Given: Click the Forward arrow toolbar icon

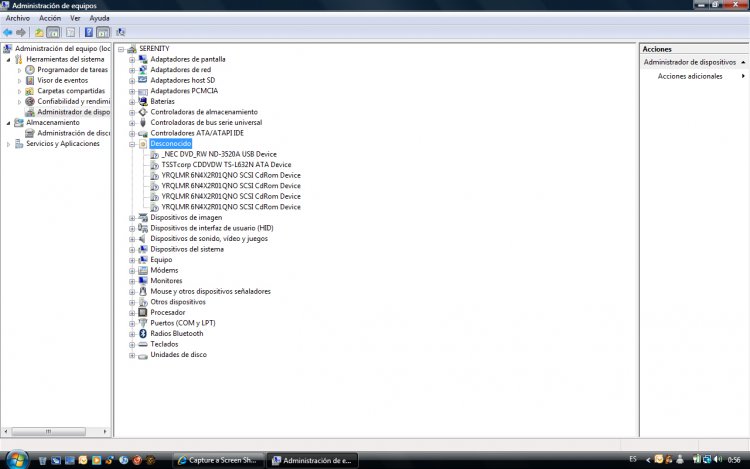Looking at the screenshot, I should pyautogui.click(x=21, y=33).
